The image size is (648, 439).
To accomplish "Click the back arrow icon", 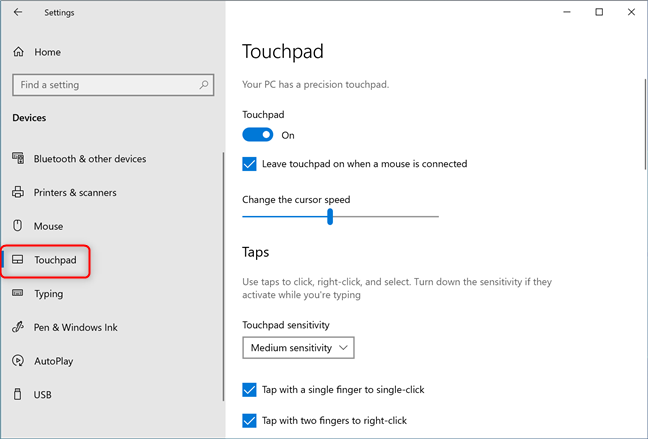I will coord(18,12).
